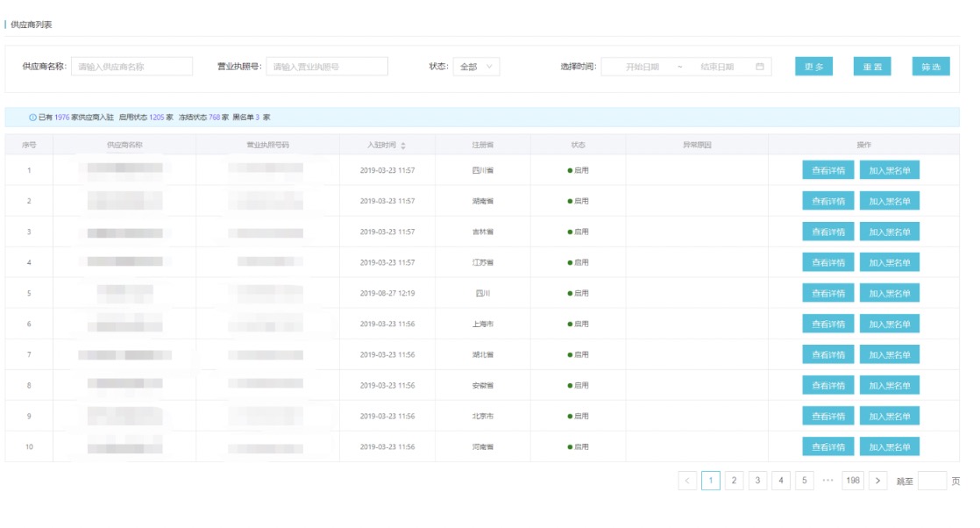Viewport: 980px width, 528px height.
Task: Click 加入黑名单 on the 上海市 row
Action: click(890, 324)
